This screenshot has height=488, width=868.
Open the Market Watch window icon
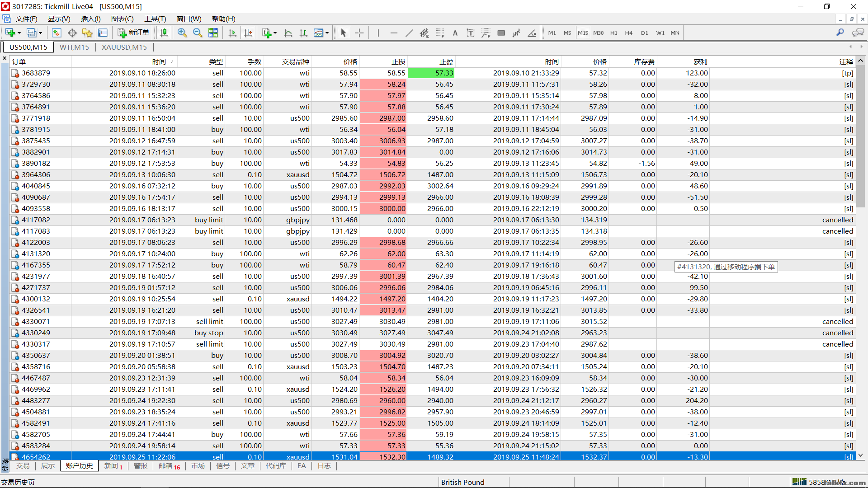tap(57, 33)
